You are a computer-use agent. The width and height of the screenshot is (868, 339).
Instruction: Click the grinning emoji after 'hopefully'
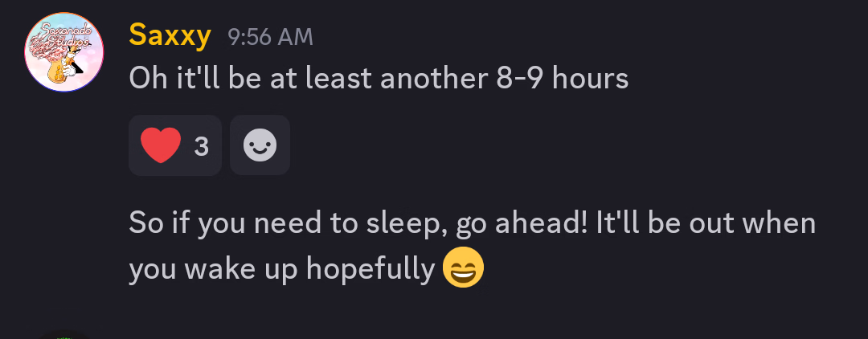(x=464, y=268)
